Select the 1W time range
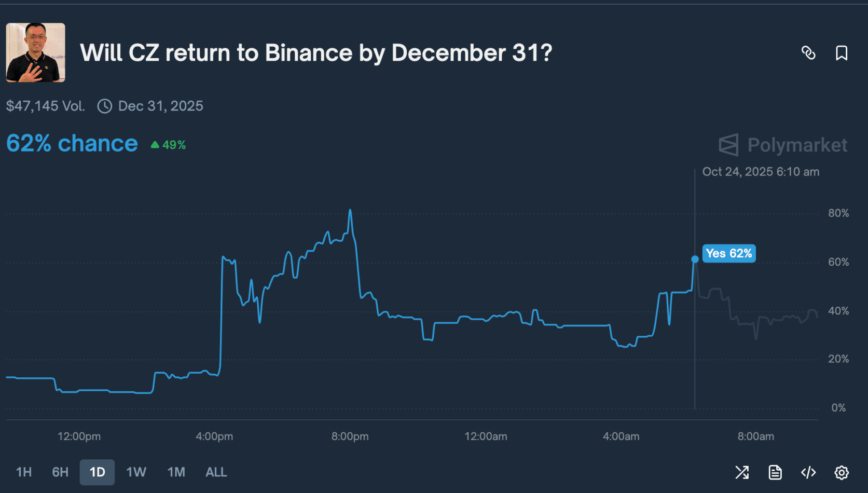This screenshot has height=493, width=868. [x=136, y=472]
